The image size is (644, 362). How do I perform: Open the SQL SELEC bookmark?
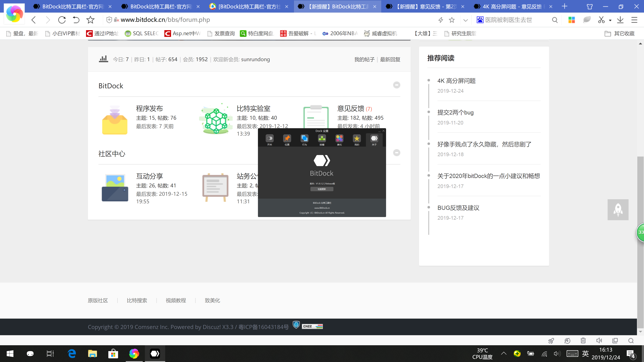142,34
